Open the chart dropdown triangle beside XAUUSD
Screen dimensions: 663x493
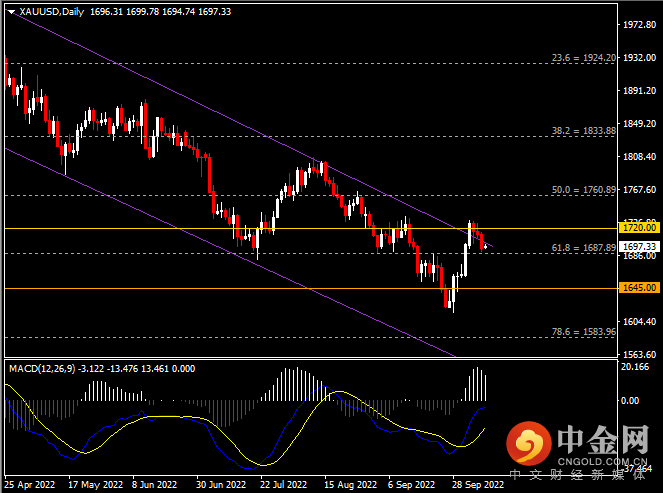(x=11, y=12)
